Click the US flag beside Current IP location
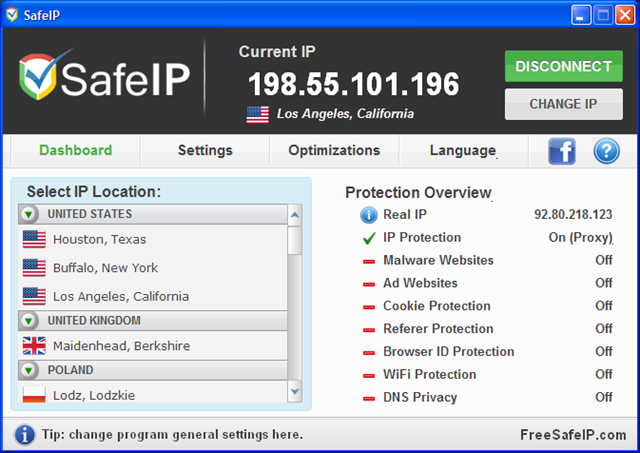This screenshot has width=640, height=453. (258, 114)
